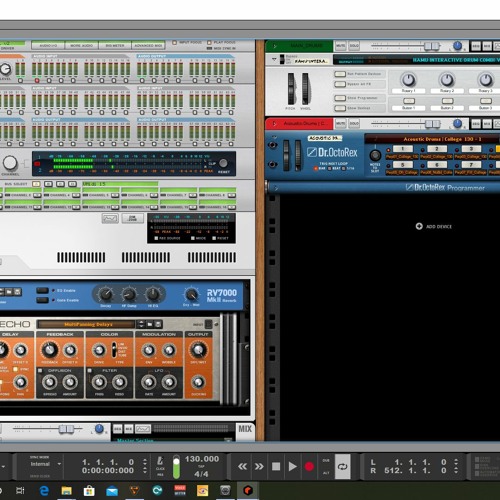Click the Rewind button in transport

pyautogui.click(x=242, y=466)
